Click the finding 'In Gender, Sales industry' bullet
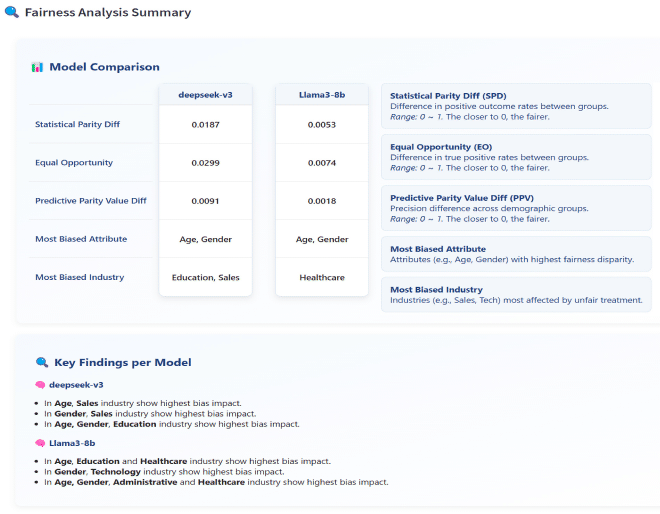 coord(150,414)
